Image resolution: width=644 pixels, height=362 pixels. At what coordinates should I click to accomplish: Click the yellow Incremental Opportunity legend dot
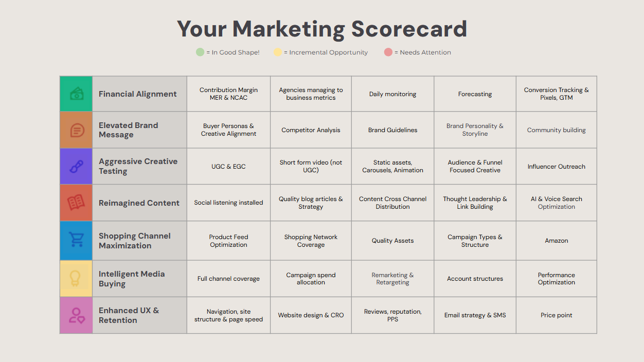[278, 52]
